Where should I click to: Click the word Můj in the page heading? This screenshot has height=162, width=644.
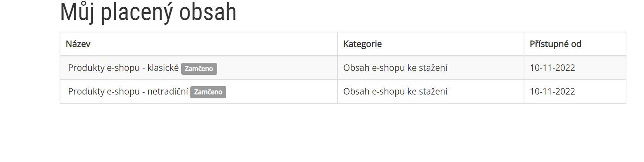click(x=77, y=12)
